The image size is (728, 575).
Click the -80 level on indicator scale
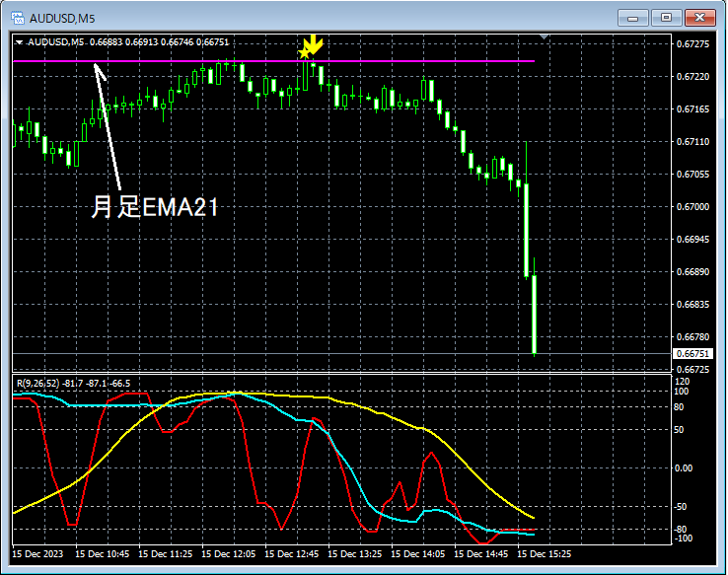681,530
